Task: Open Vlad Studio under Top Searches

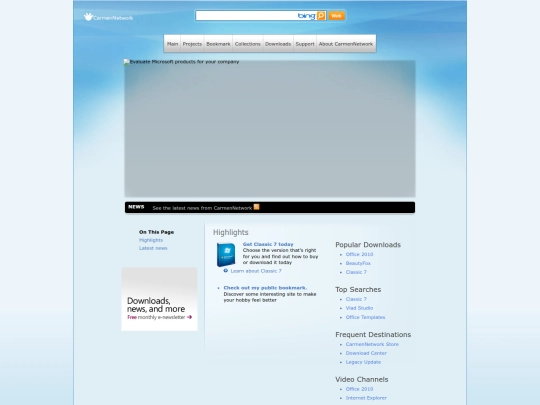Action: (359, 308)
